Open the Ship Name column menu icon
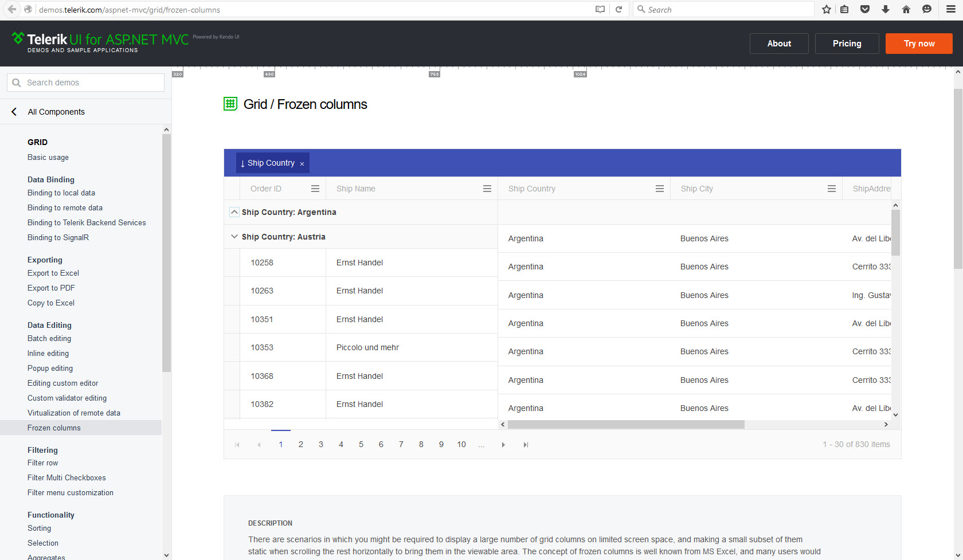 pos(487,189)
